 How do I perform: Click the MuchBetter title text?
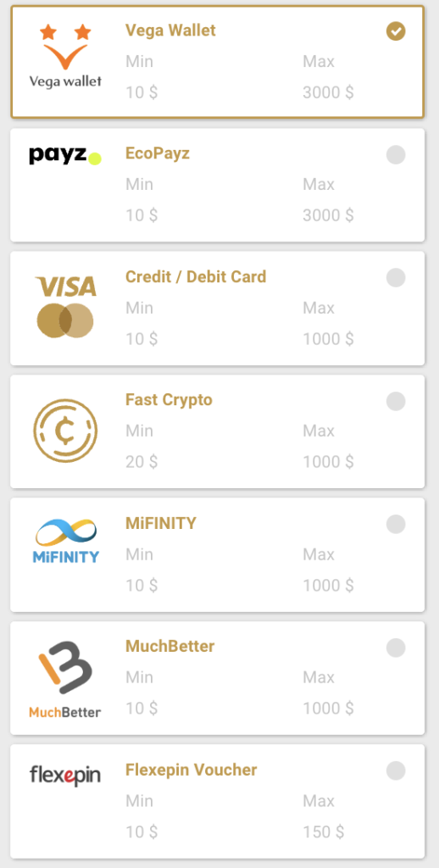tap(170, 646)
